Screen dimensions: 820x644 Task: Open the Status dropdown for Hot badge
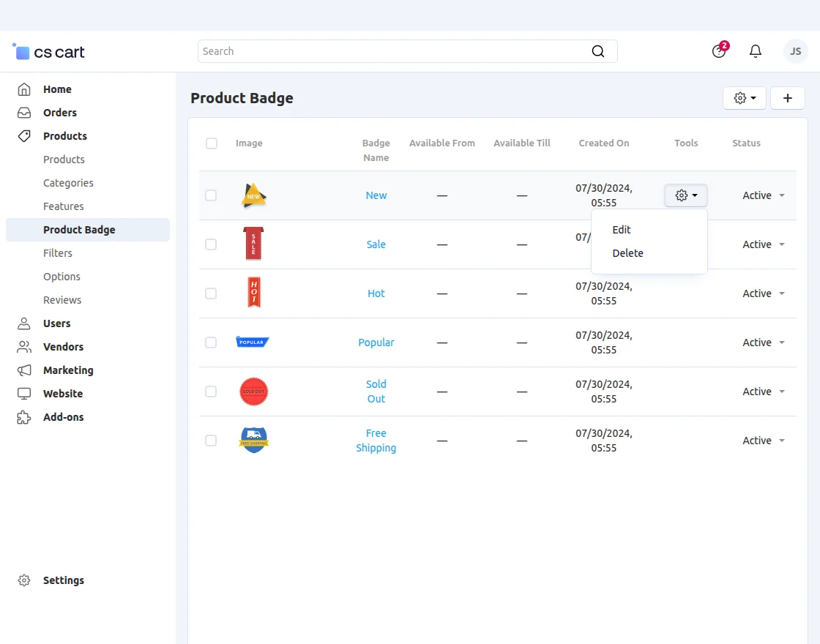[764, 293]
